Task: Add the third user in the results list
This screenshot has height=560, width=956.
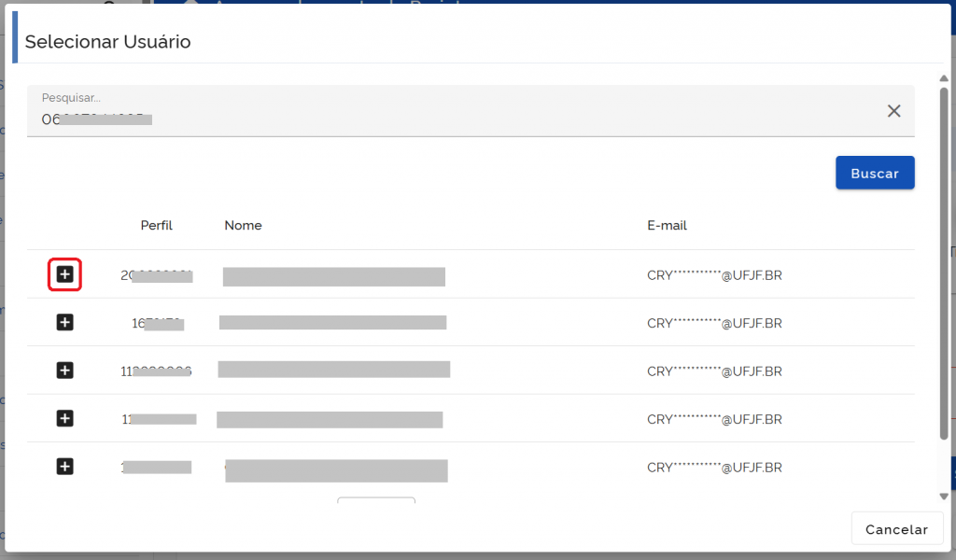Action: pos(64,371)
